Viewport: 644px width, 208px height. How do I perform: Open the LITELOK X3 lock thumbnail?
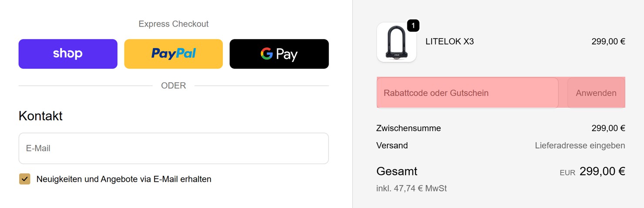point(396,43)
